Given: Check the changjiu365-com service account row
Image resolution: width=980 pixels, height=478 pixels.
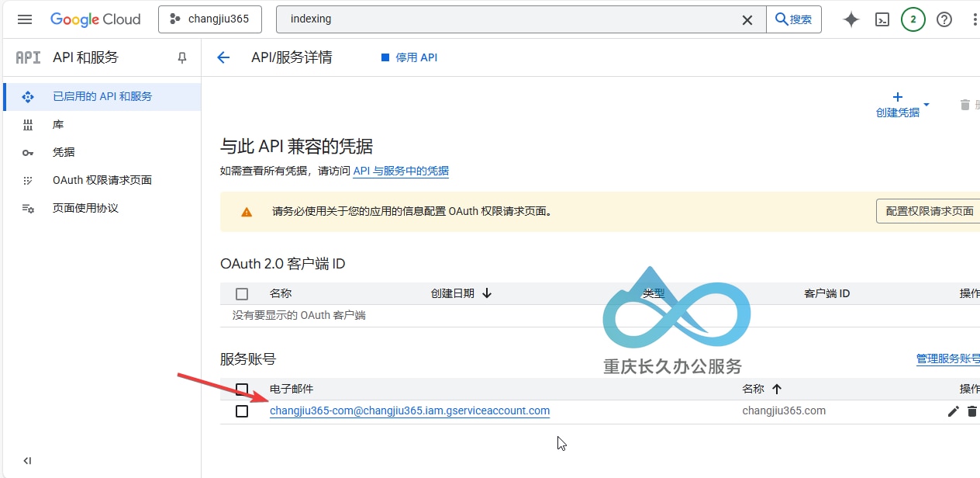Looking at the screenshot, I should click(242, 411).
